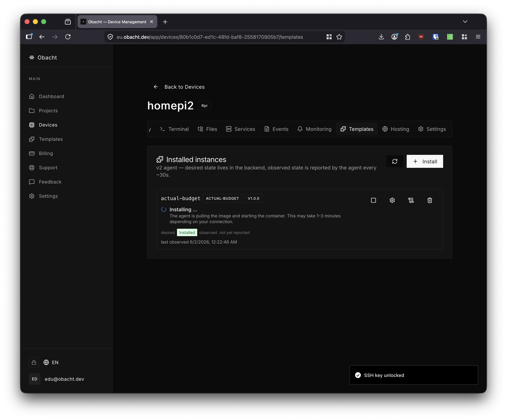Viewport: 507px width, 420px height.
Task: View logs icon for actual-budget instance
Action: coord(411,200)
